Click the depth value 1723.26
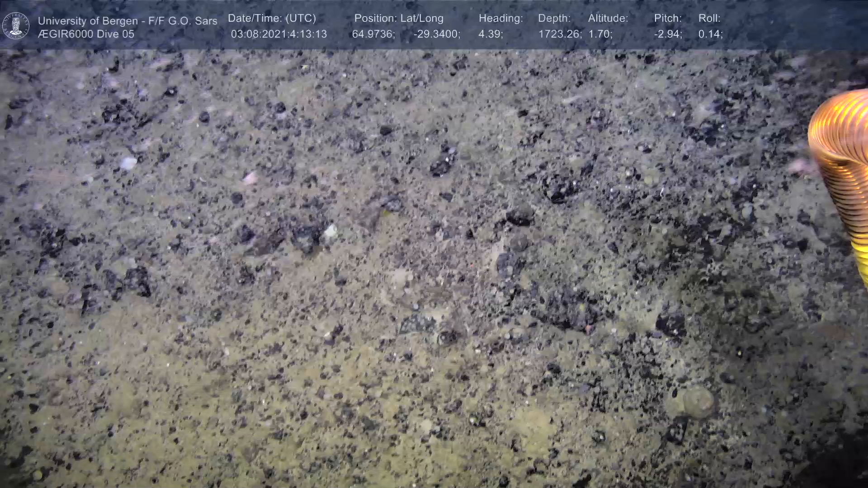Viewport: 868px width, 488px height. click(560, 34)
